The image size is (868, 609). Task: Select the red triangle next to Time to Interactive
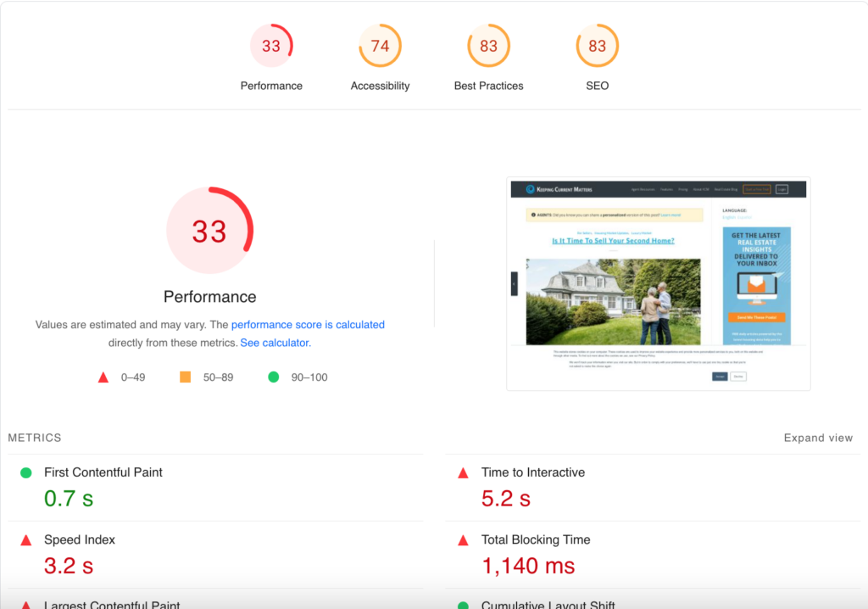pos(462,472)
